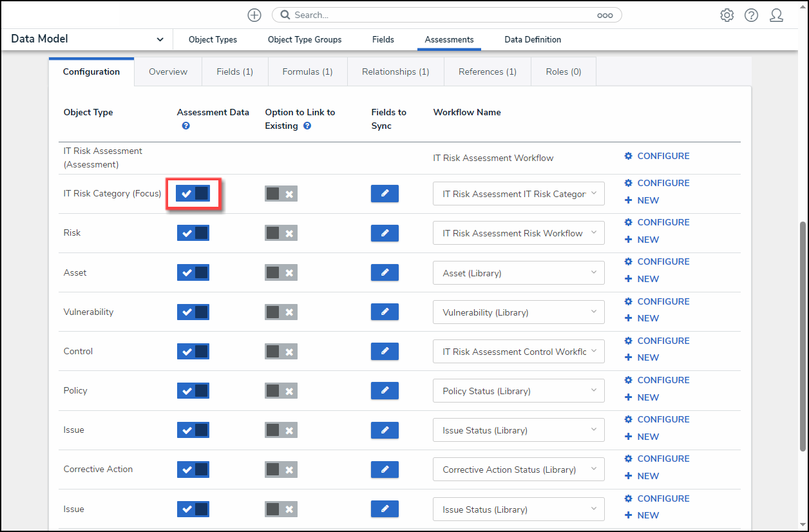809x532 pixels.
Task: Toggle Assessment Data for IT Risk Category
Action: tap(193, 194)
